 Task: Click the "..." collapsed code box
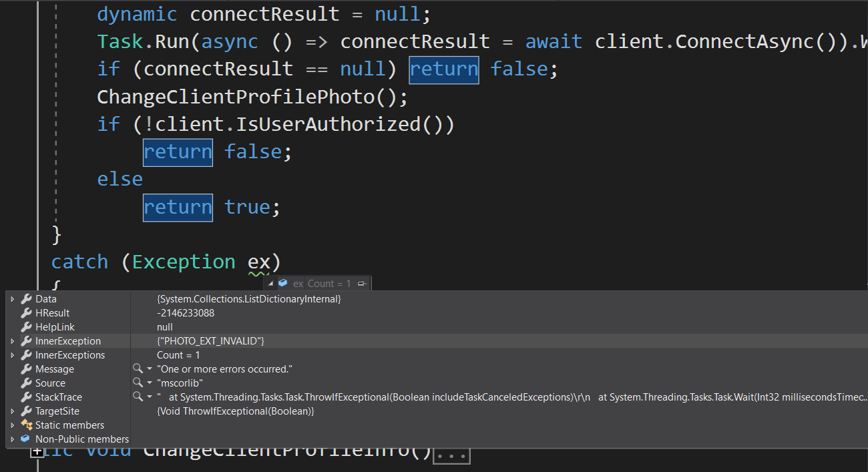452,455
